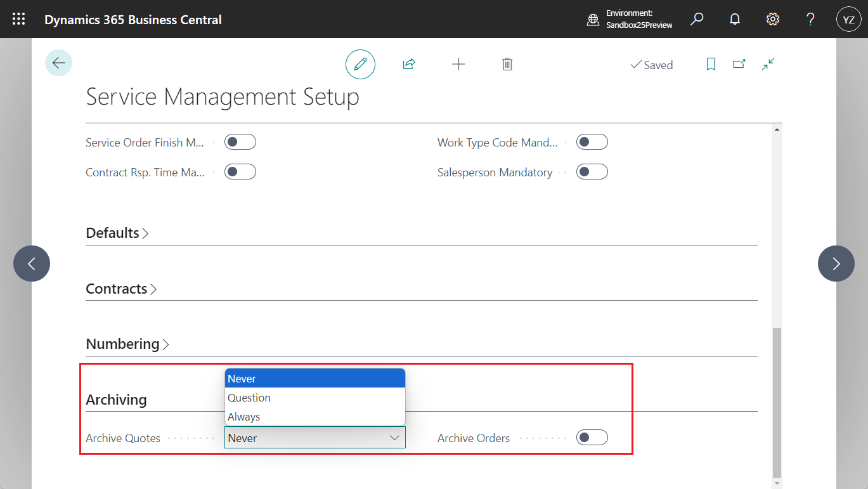Expand the Contracts section
The height and width of the screenshot is (489, 868).
121,289
